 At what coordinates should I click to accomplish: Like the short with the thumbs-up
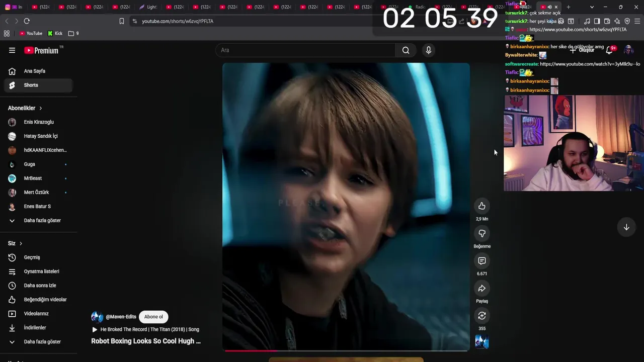tap(482, 206)
